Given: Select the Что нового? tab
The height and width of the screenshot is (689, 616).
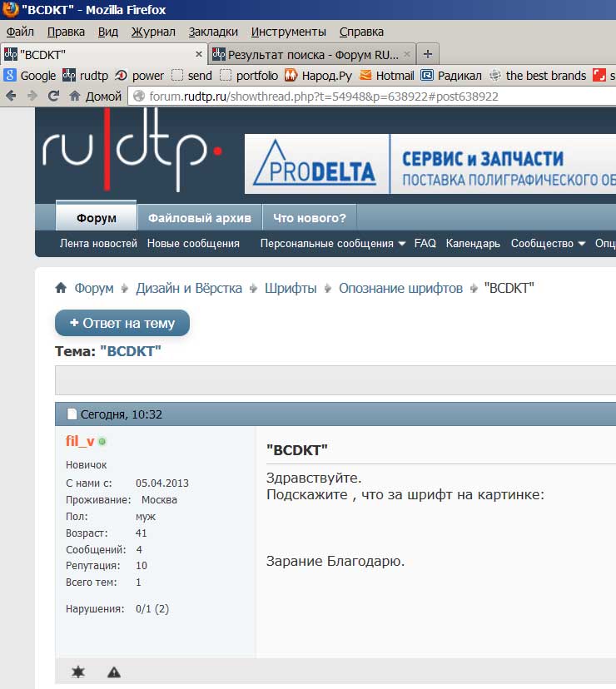Looking at the screenshot, I should point(310,217).
